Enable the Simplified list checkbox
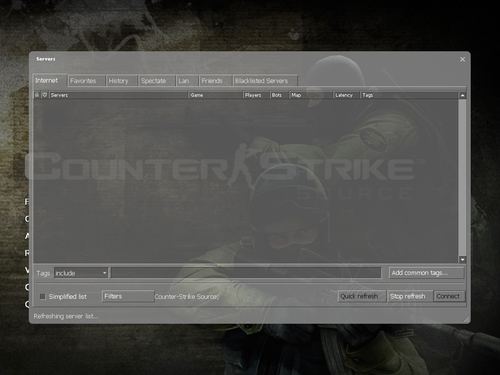 (43, 296)
